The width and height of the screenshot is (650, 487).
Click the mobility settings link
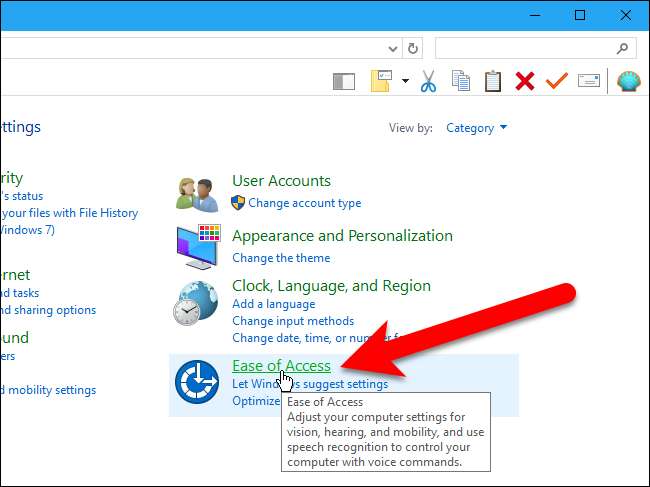pos(48,390)
